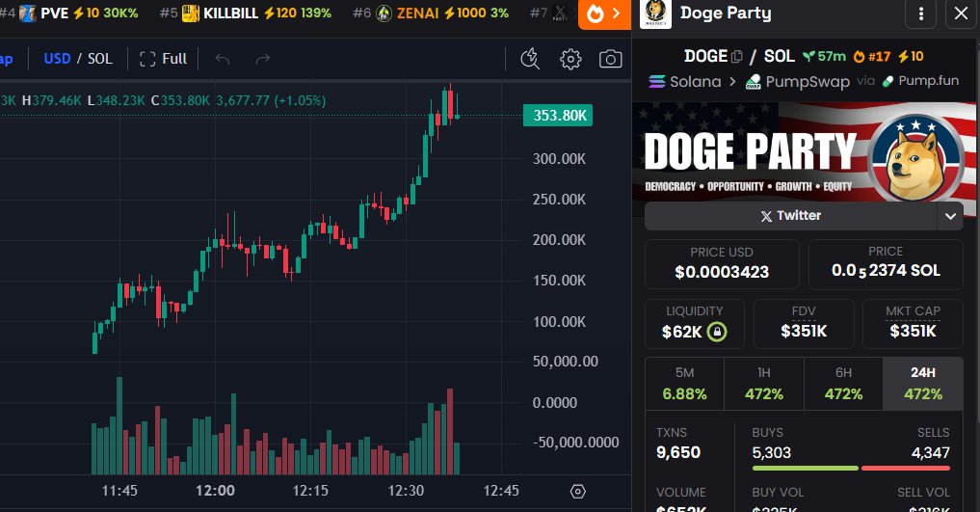Open the trending fire icon button
The image size is (980, 512).
tap(604, 13)
